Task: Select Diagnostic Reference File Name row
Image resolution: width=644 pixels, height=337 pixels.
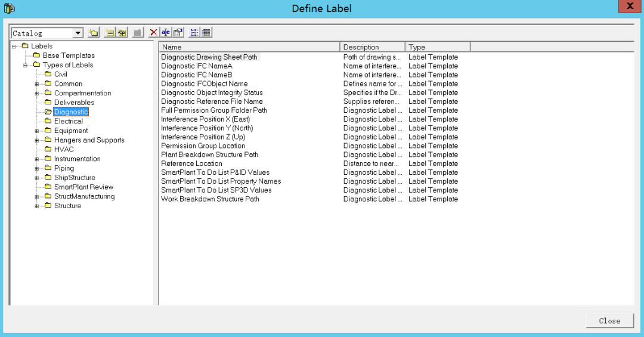Action: click(212, 101)
